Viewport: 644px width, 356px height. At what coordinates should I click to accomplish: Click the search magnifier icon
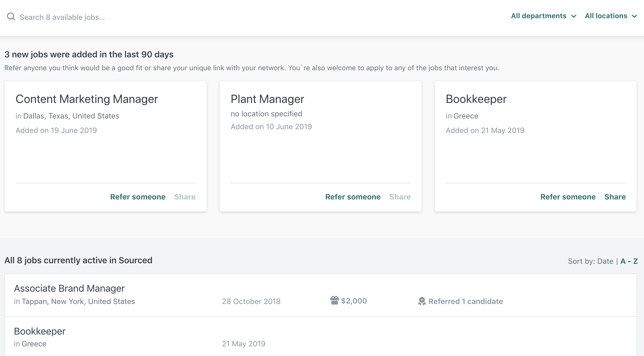tap(11, 17)
